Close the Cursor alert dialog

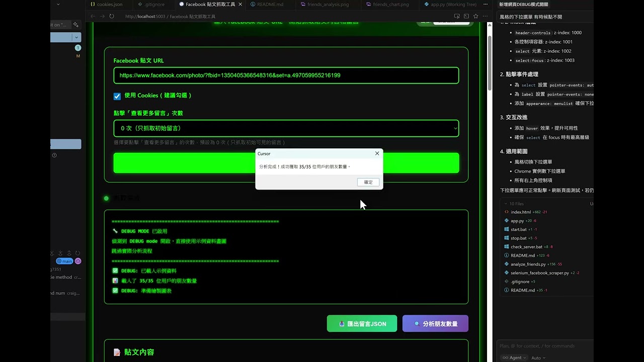377,153
